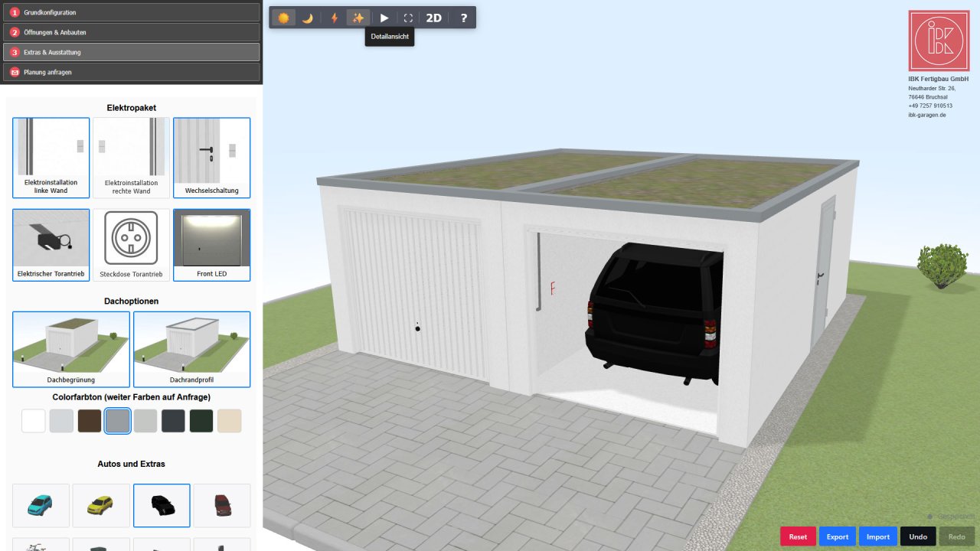Click the Neutharder Str. 26 address line
980x551 pixels.
[x=932, y=88]
